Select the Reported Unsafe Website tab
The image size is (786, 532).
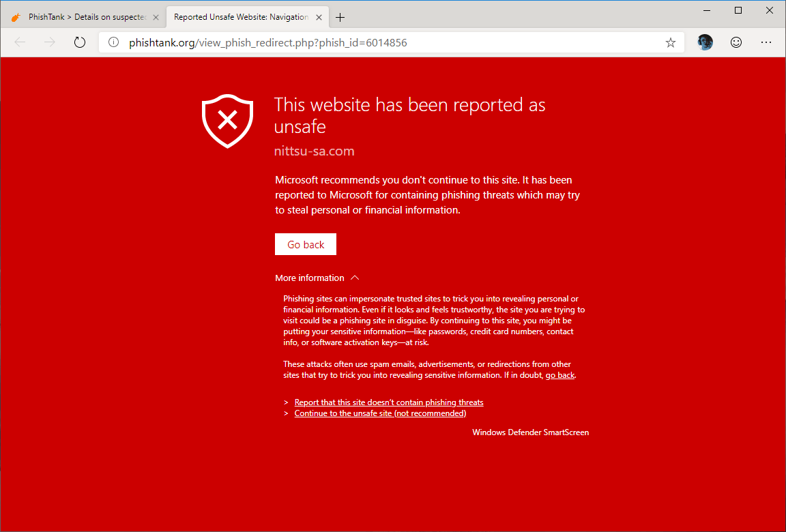click(x=247, y=18)
